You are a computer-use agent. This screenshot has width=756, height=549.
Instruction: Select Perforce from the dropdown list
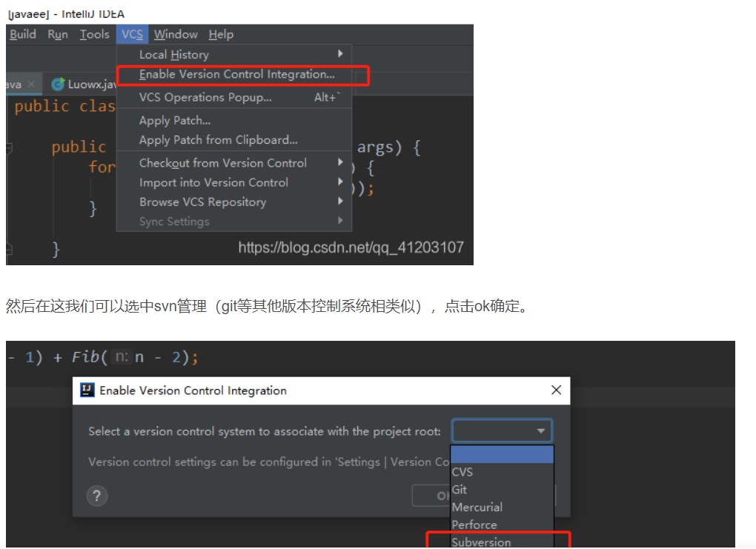pos(502,525)
